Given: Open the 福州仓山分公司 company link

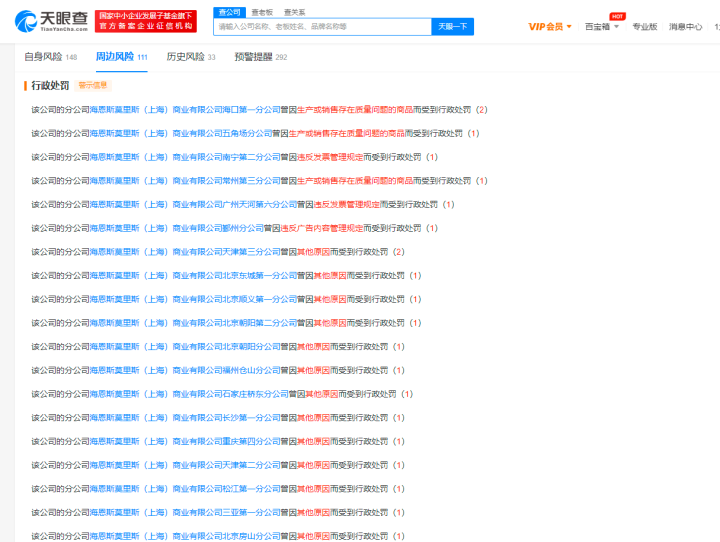Looking at the screenshot, I should point(185,370).
